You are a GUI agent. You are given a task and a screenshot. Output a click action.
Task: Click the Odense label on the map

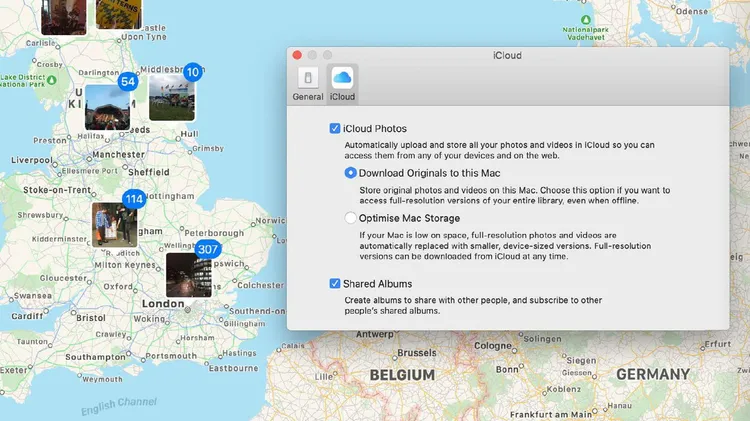[692, 11]
